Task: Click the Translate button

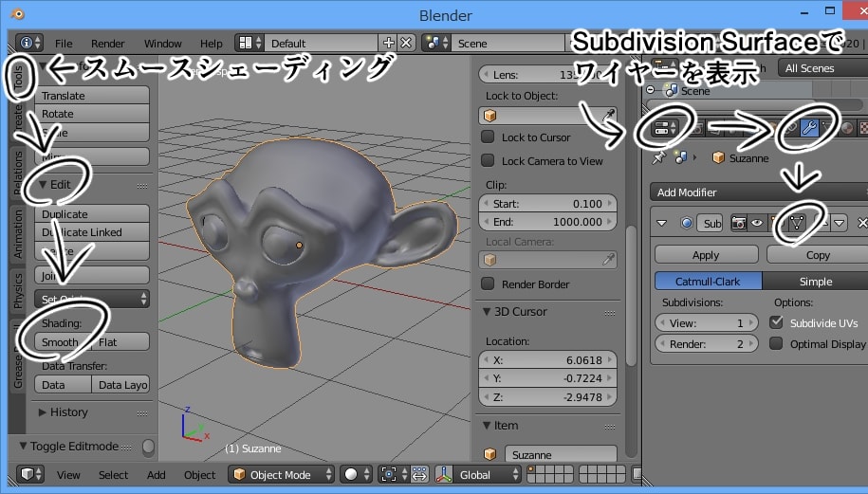Action: (x=92, y=95)
